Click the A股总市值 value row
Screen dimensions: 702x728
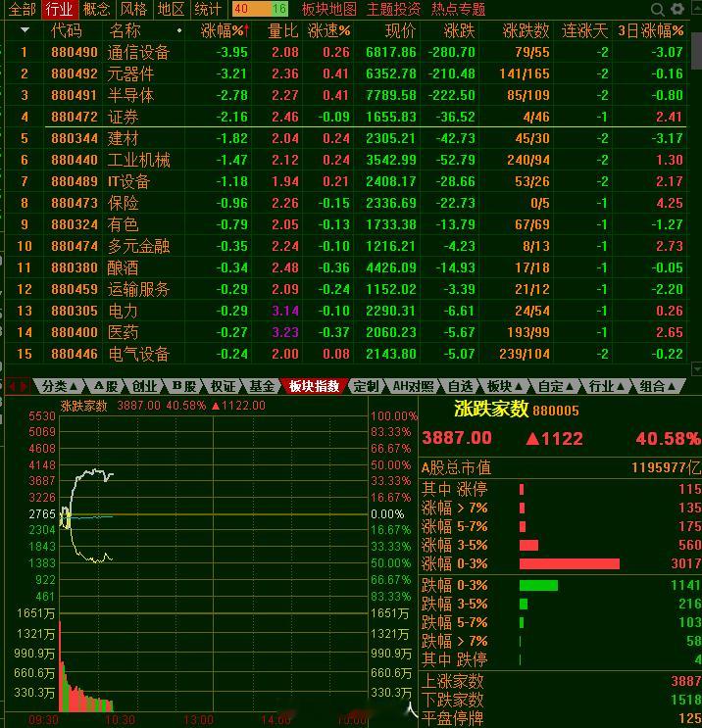560,468
